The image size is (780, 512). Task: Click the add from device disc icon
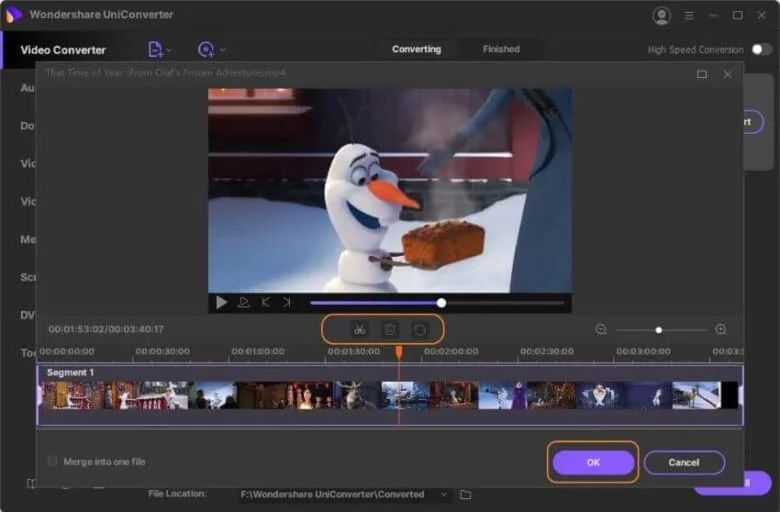click(x=206, y=49)
